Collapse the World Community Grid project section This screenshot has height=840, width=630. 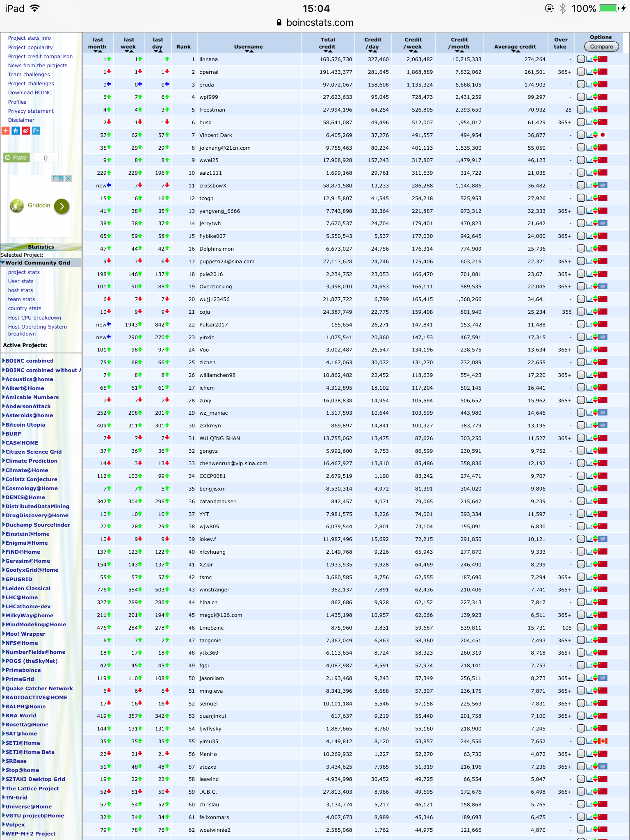pos(3,262)
